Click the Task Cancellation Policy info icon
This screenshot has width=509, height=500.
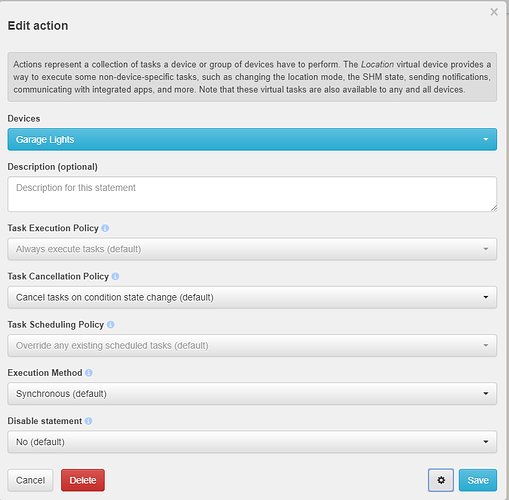115,276
